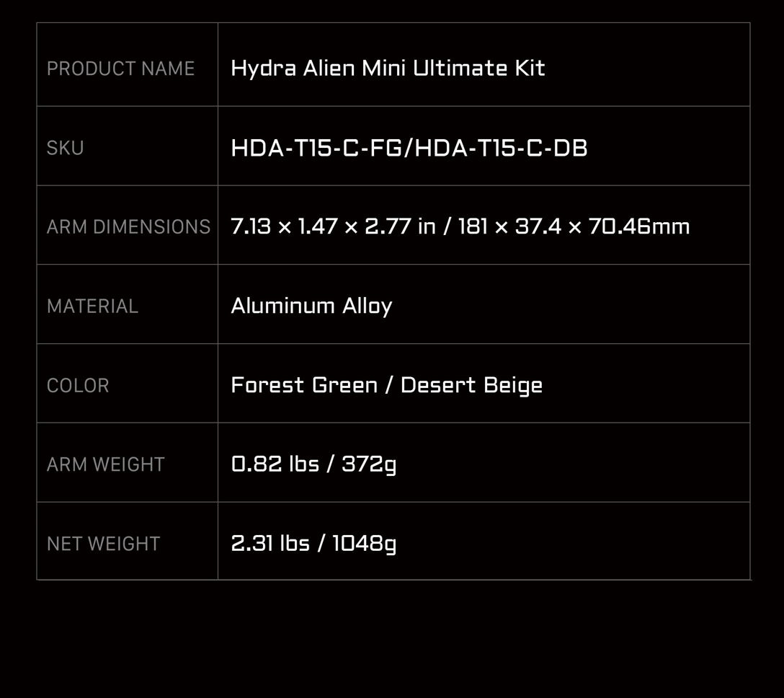784x698 pixels.
Task: Click the Forest Green color text
Action: click(x=303, y=385)
